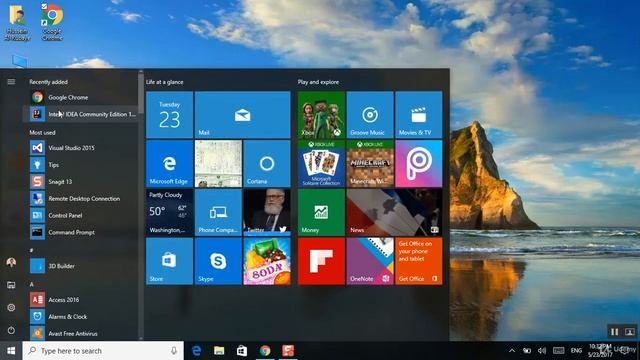Open the user folder desktop icon
This screenshot has height=360, width=640.
click(17, 22)
